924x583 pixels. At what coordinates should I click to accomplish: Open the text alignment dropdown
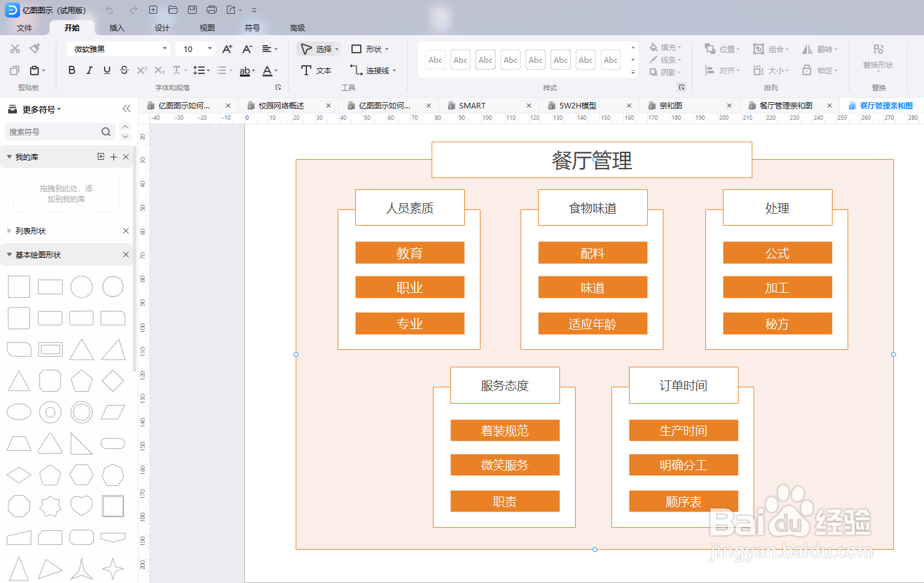269,49
